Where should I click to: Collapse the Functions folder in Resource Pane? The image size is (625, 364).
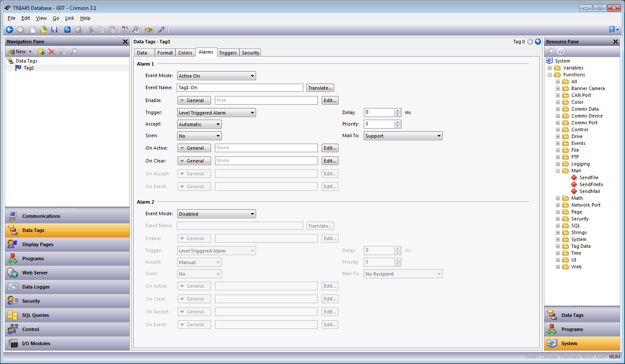550,75
